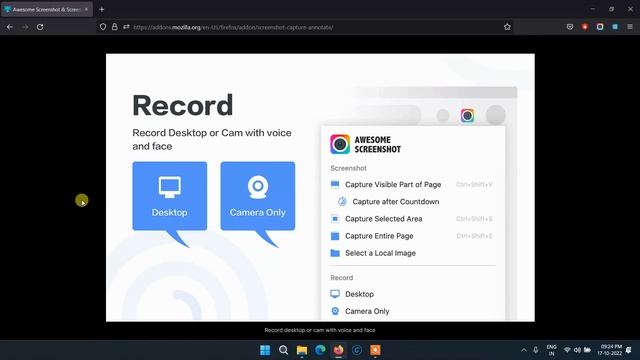
Task: Click the forward navigation arrow
Action: [25, 27]
